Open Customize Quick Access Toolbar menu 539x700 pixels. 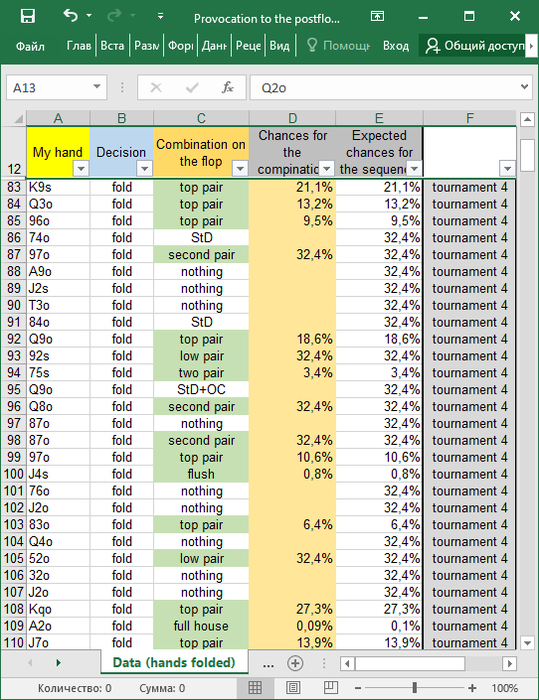[x=160, y=17]
